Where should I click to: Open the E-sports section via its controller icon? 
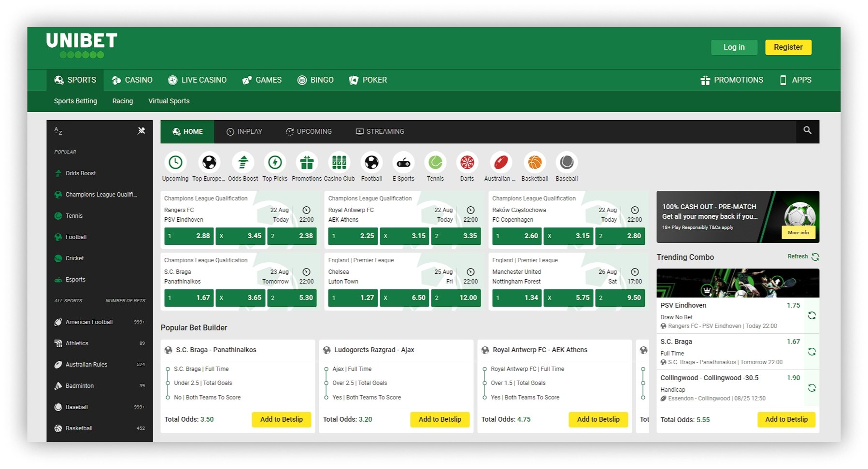(x=403, y=162)
